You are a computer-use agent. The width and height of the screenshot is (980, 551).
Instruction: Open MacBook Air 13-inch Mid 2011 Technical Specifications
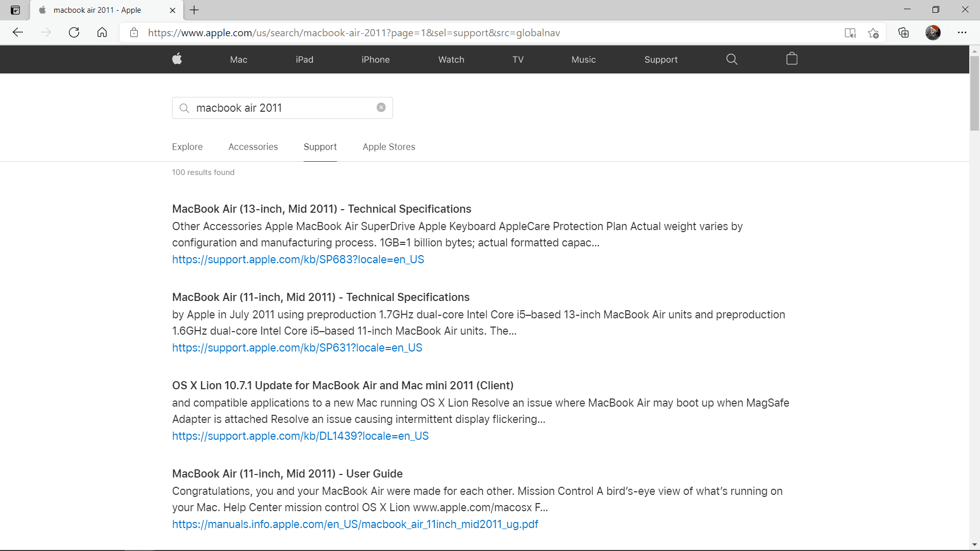point(322,209)
